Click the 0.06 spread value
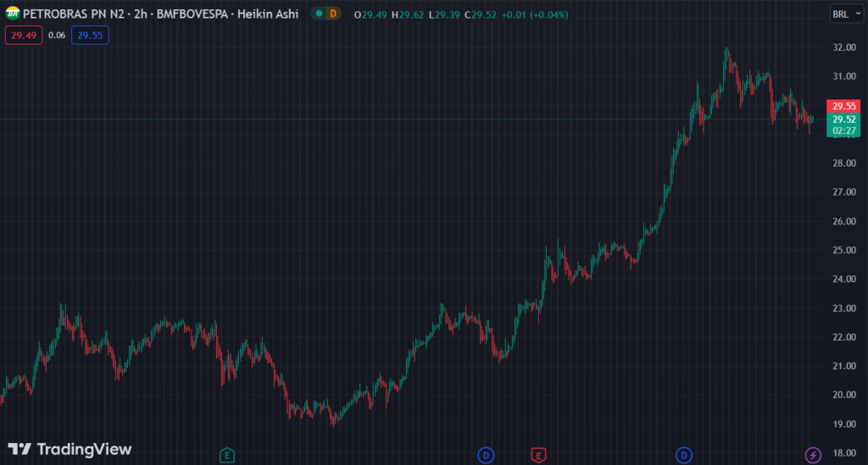The image size is (868, 465). [x=57, y=36]
